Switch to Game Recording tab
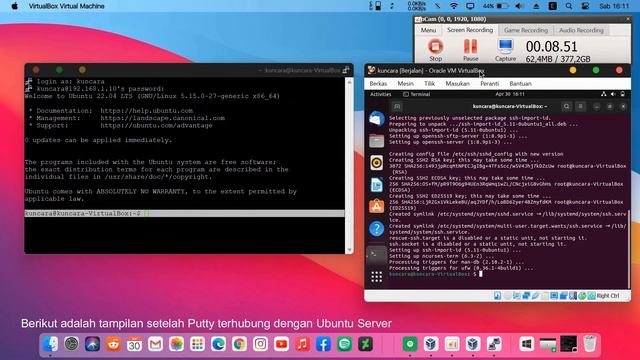Image resolution: width=640 pixels, height=360 pixels. pyautogui.click(x=526, y=30)
